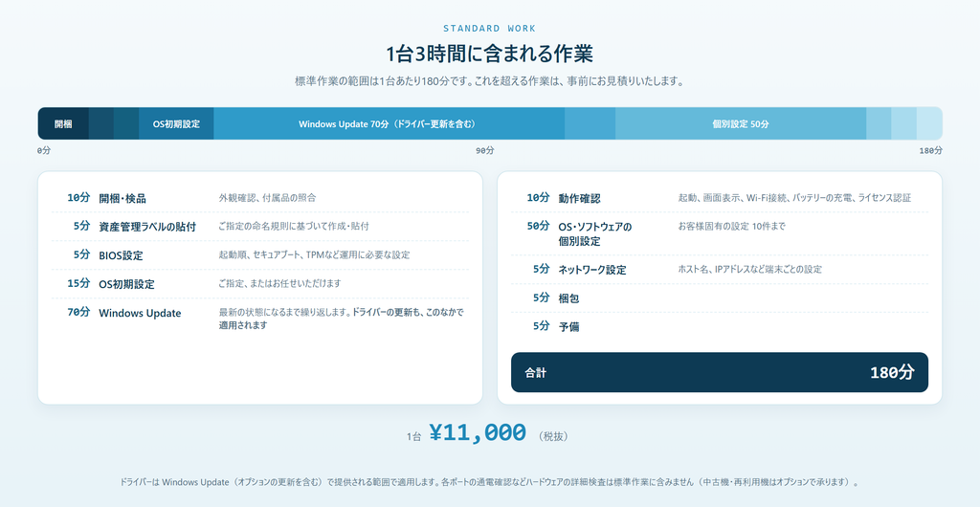Click the text お客様固有の設定 10件まで

(732, 226)
